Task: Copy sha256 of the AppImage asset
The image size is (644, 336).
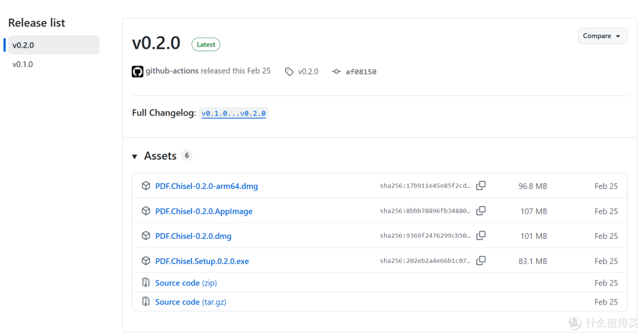Action: (x=481, y=211)
